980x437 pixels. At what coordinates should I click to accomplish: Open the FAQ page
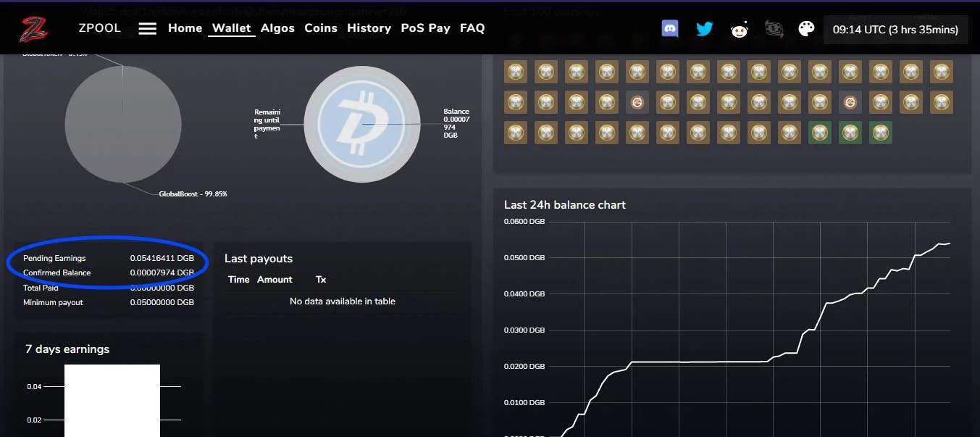pyautogui.click(x=472, y=28)
